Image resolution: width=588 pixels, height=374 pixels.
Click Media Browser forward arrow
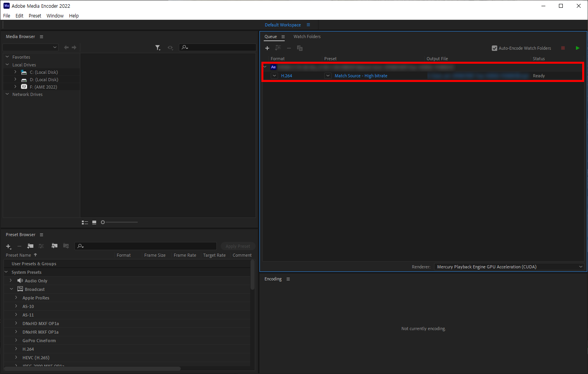74,47
